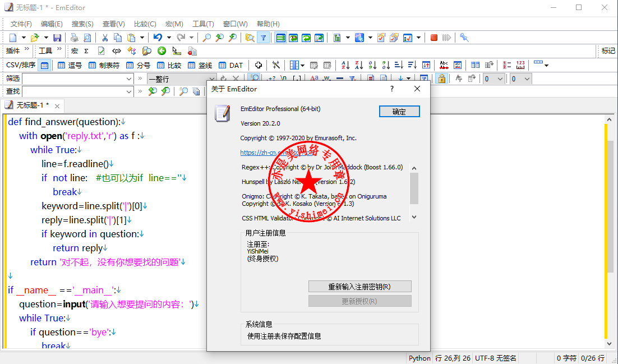Open the 搜索(S) menu
The image size is (618, 364).
pyautogui.click(x=82, y=24)
